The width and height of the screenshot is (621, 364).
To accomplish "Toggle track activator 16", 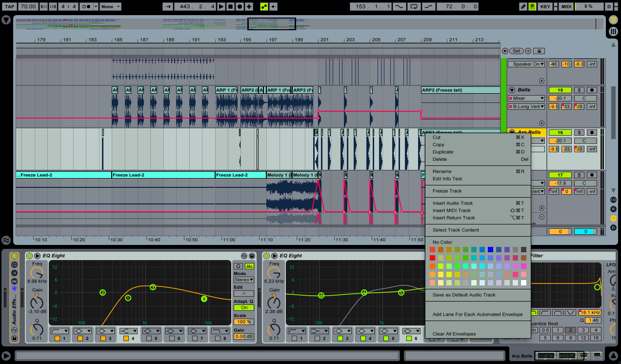I will click(x=560, y=132).
